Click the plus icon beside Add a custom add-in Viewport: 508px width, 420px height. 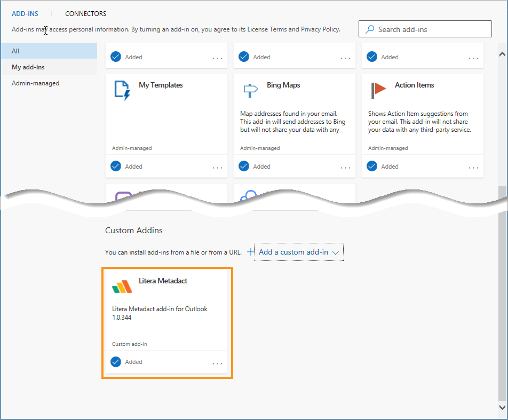[x=250, y=252]
